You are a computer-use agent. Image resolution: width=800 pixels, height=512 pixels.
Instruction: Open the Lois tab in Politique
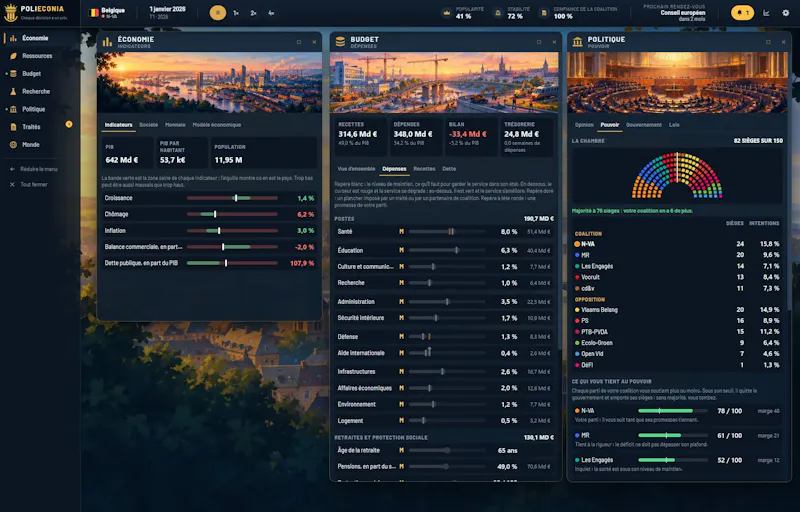674,125
